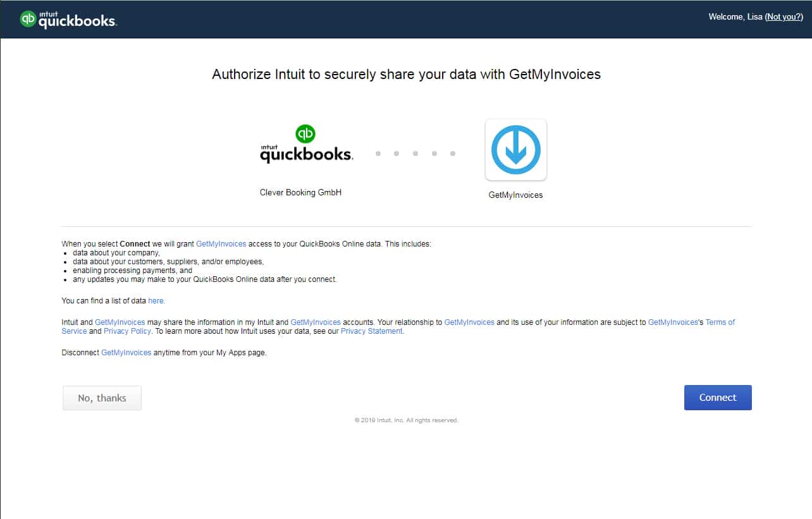Click the "© 2019 Intuit, Inc." copyright notice
This screenshot has height=519, width=812.
406,420
